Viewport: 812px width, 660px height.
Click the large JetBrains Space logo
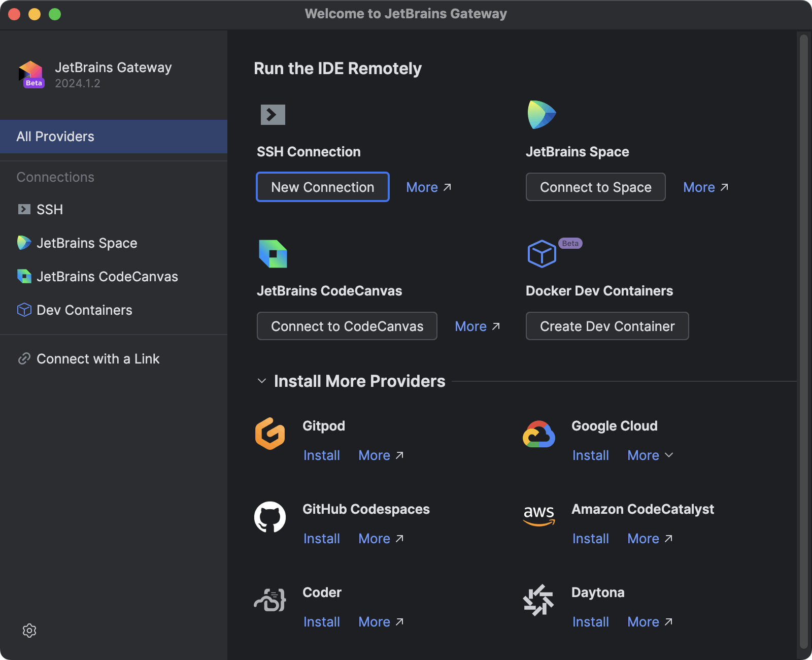coord(542,115)
